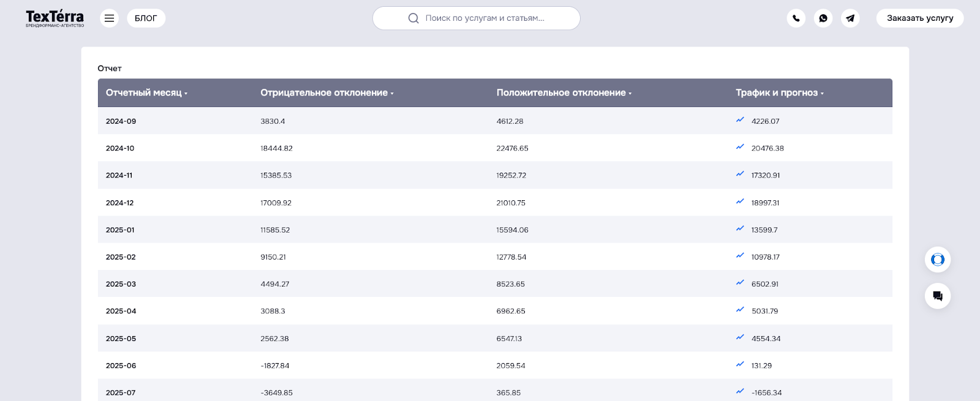Screen dimensions: 980x401
Task: Select the 2025-04 month cell
Action: pos(121,311)
